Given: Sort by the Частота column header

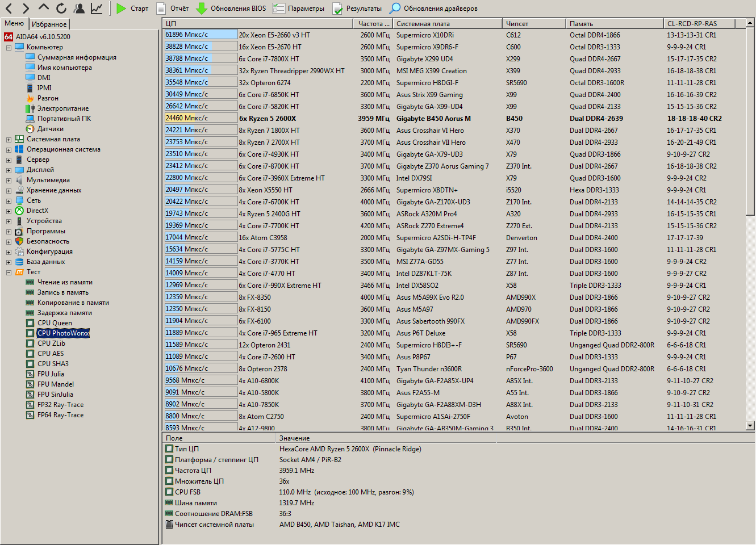Looking at the screenshot, I should click(372, 24).
